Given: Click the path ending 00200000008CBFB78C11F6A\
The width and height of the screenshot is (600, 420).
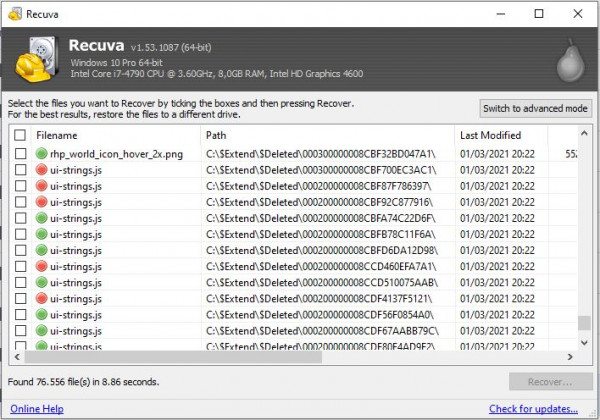Looking at the screenshot, I should point(321,234).
